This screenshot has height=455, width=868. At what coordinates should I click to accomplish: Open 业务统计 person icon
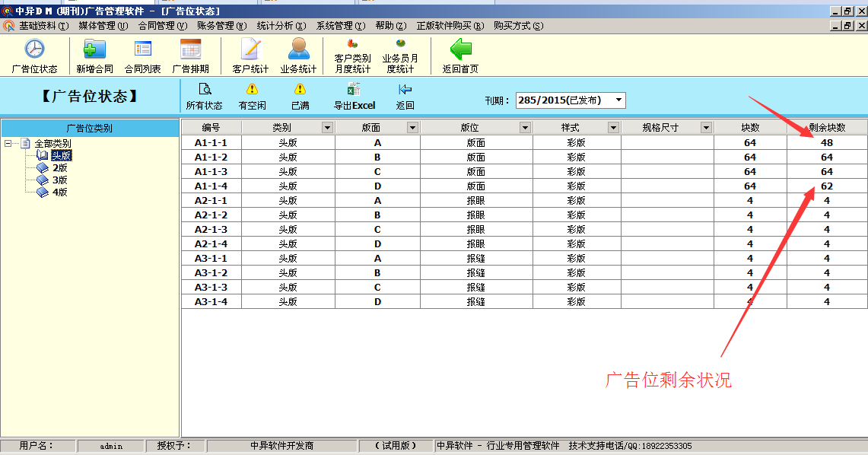click(x=298, y=50)
